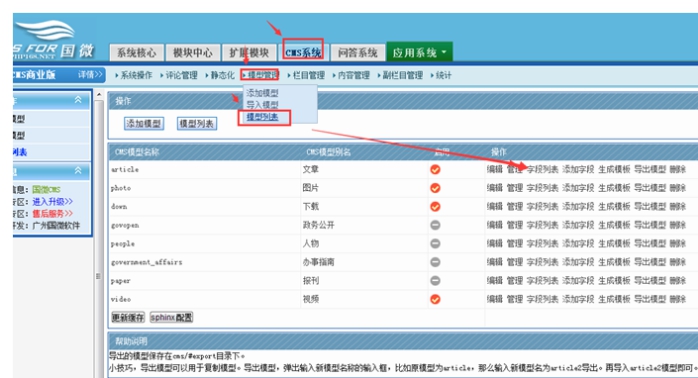
Task: Switch to the CMS系统 tab
Action: (303, 53)
